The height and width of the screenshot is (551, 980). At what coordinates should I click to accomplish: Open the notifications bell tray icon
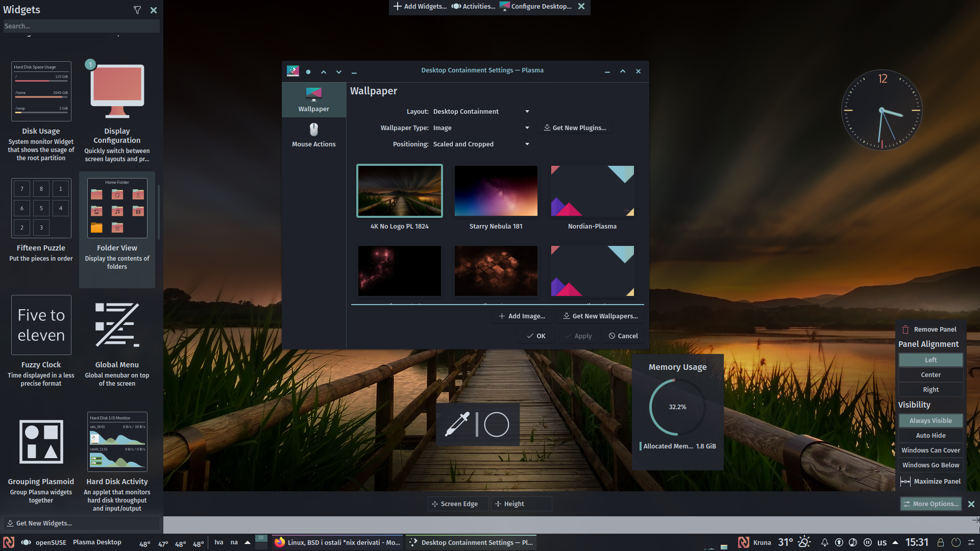tap(824, 542)
